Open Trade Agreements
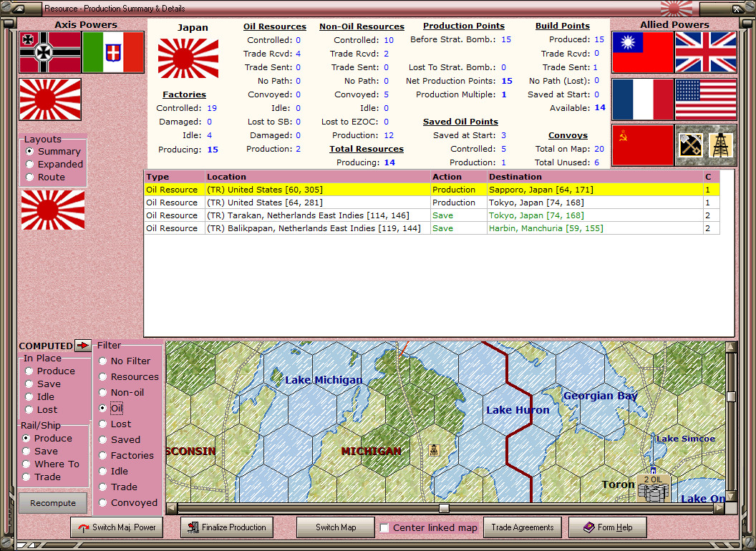Viewport: 756px width, 551px height. click(x=523, y=527)
